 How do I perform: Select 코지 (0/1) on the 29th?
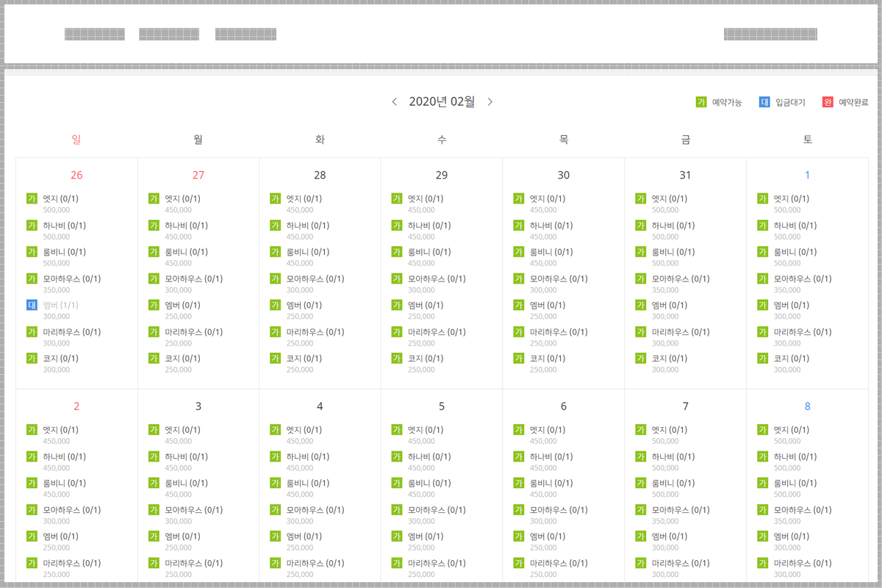point(426,359)
